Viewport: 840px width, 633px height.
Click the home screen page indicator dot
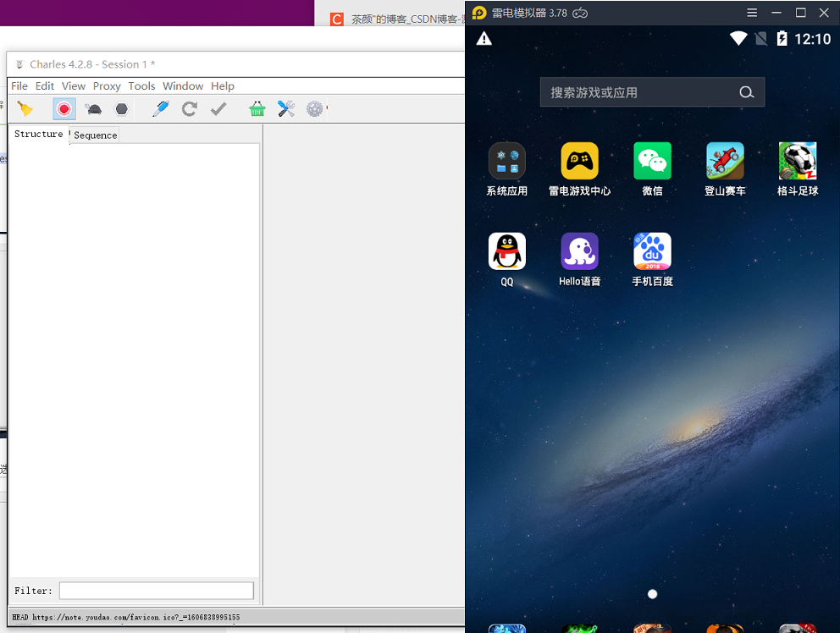653,594
